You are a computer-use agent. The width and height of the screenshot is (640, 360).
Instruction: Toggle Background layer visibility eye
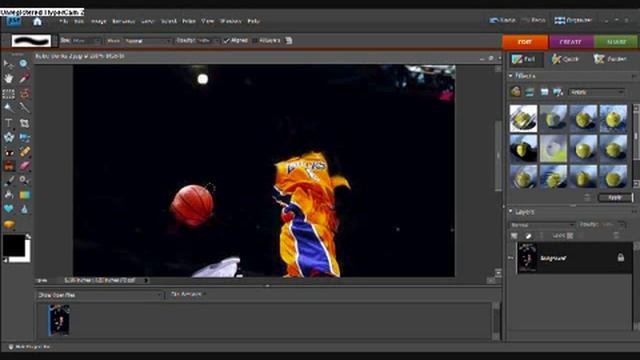pos(511,258)
